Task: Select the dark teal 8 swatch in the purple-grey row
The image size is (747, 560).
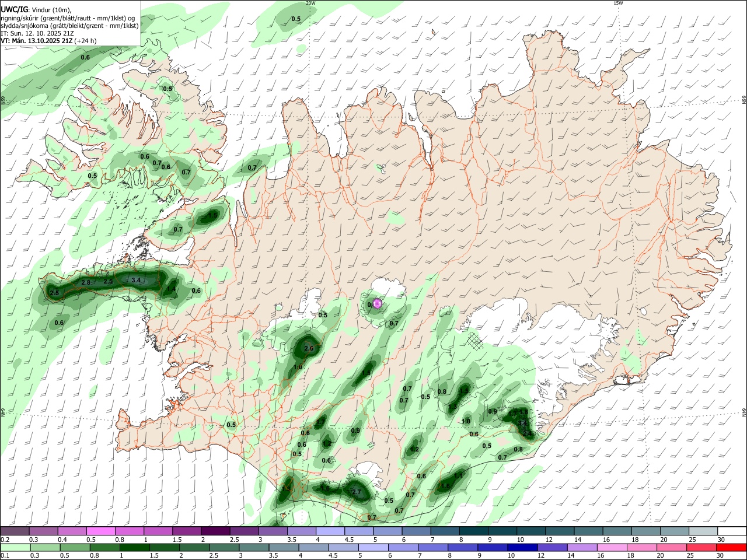Action: click(x=473, y=531)
